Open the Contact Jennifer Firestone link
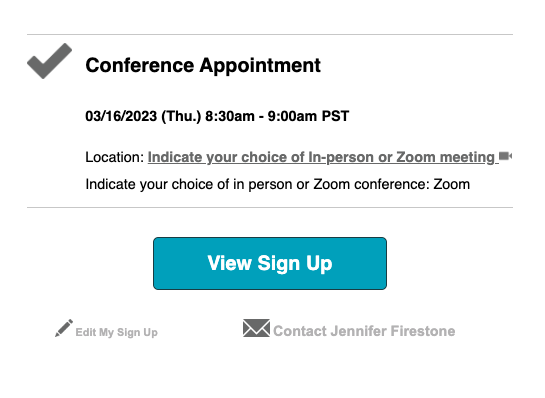Image resolution: width=545 pixels, height=398 pixels. click(364, 331)
